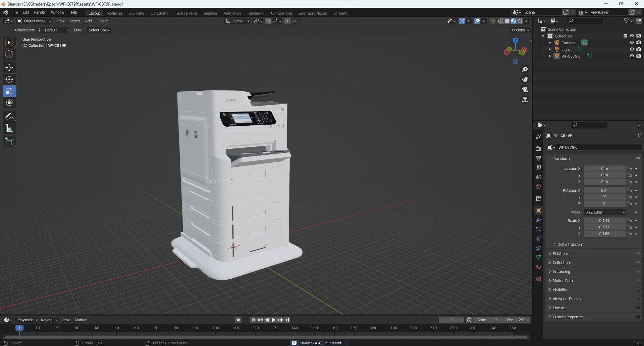This screenshot has width=644, height=346.
Task: Open the Object Mode dropdown
Action: 34,21
